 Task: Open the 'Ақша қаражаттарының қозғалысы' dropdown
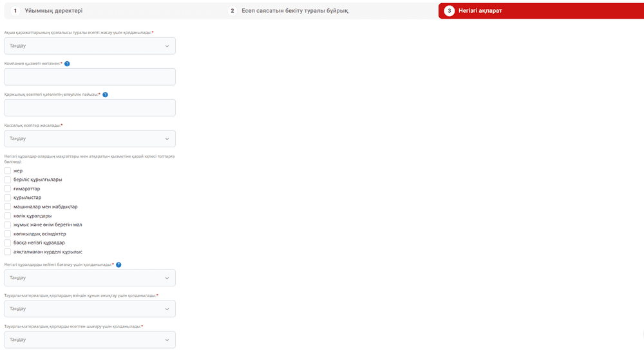point(90,46)
